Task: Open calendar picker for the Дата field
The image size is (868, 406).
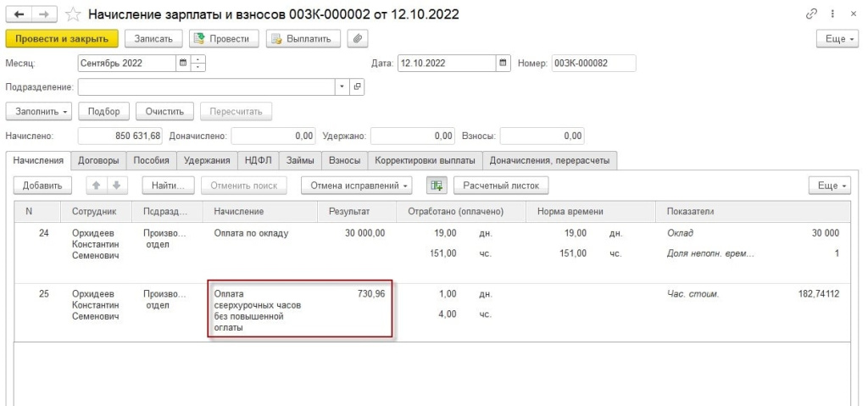Action: tap(504, 63)
